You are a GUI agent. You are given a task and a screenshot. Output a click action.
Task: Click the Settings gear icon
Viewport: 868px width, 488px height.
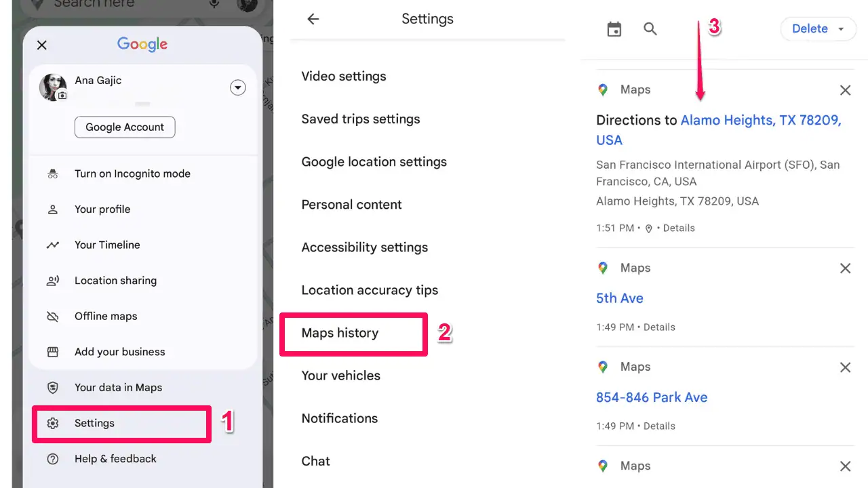click(53, 424)
